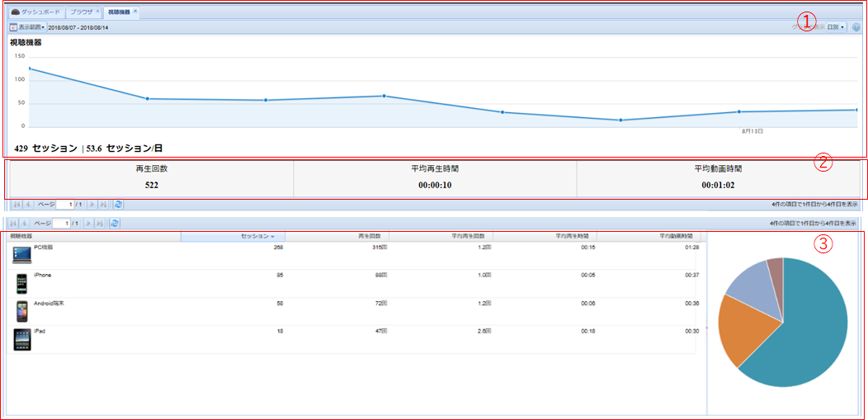The image size is (868, 420).
Task: Click the 522 play count value
Action: tap(152, 186)
